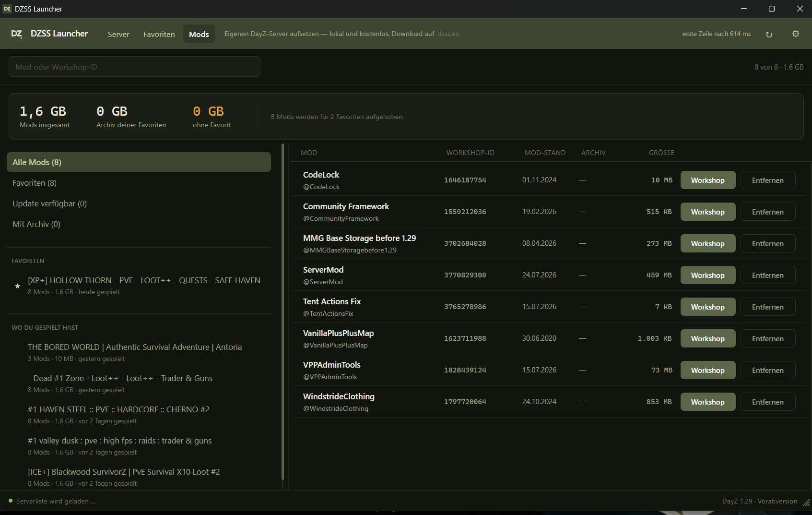Image resolution: width=812 pixels, height=515 pixels.
Task: Click Entfernen for VPPAdminTools
Action: pyautogui.click(x=768, y=370)
